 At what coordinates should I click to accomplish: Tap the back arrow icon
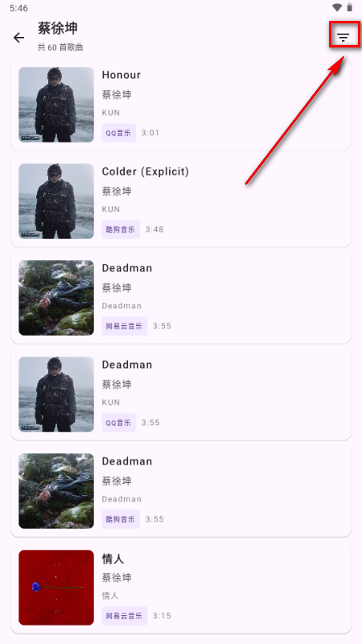pos(19,38)
